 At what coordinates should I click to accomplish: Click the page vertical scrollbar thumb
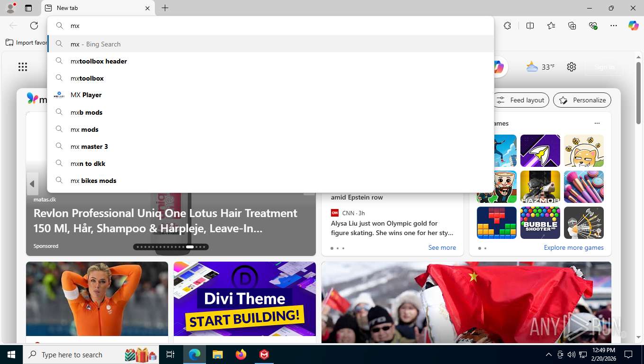click(638, 92)
